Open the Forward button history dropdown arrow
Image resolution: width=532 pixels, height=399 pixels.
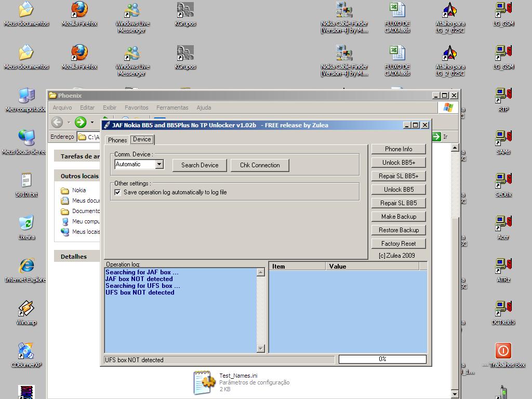click(x=92, y=122)
